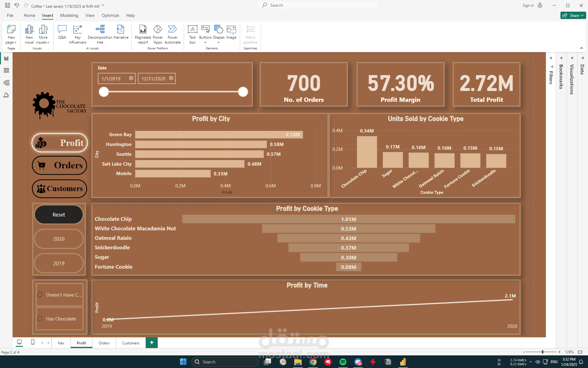Switch to mobile layout view
Image resolution: width=588 pixels, height=368 pixels.
tap(33, 342)
